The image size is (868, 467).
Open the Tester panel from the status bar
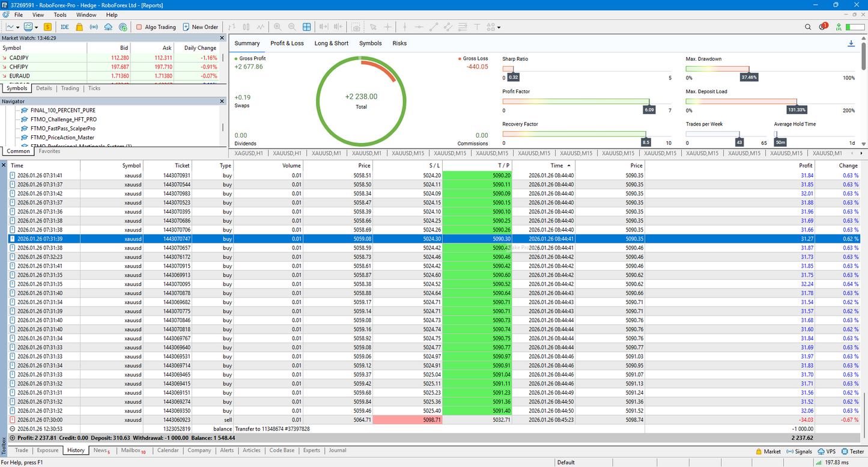click(852, 451)
